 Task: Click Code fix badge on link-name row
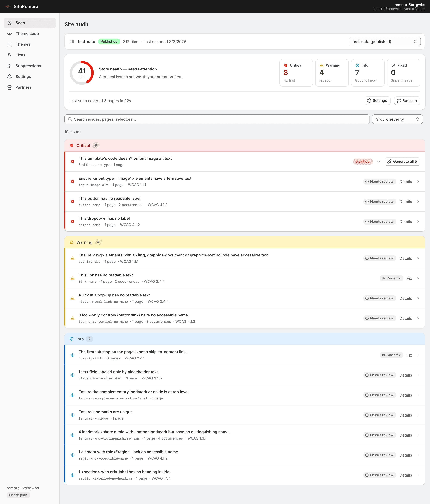coord(391,278)
